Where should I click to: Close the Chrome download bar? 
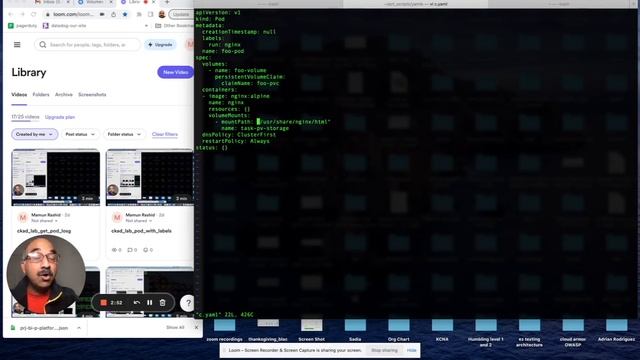coord(196,327)
